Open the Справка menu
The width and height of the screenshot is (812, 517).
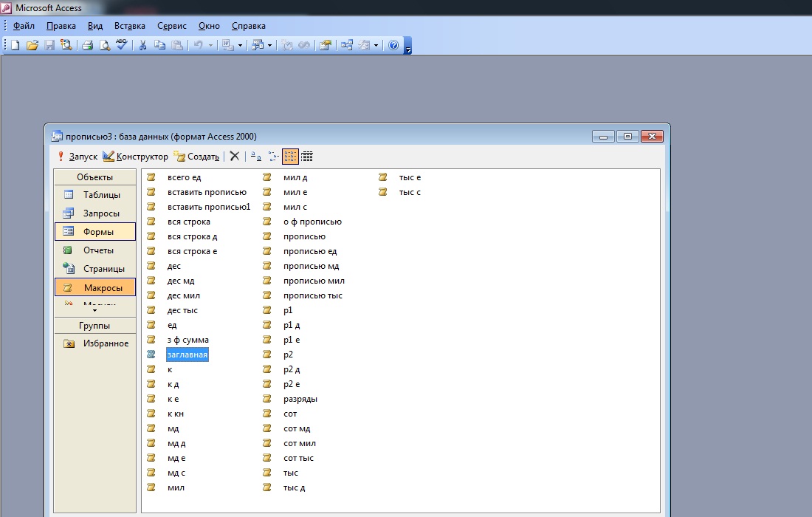(249, 26)
